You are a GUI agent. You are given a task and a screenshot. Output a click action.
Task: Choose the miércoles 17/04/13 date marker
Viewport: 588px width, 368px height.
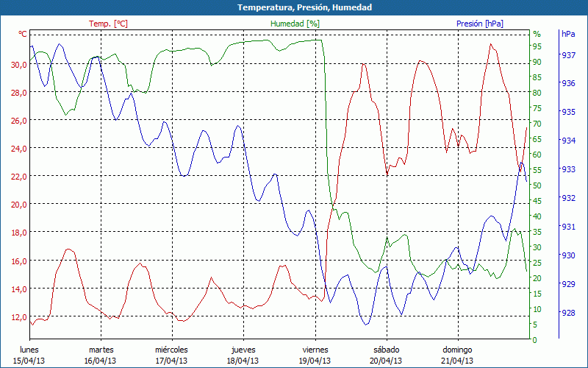[171, 355]
